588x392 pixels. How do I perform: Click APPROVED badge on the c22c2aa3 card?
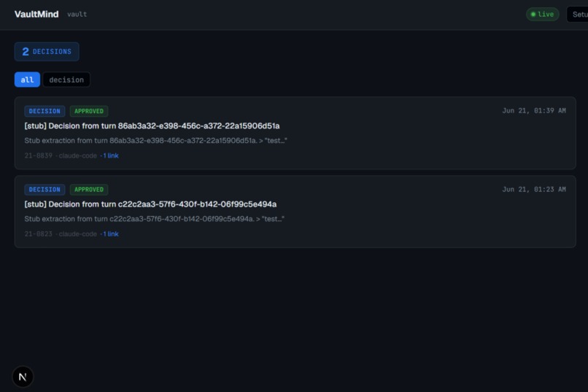[x=89, y=190]
